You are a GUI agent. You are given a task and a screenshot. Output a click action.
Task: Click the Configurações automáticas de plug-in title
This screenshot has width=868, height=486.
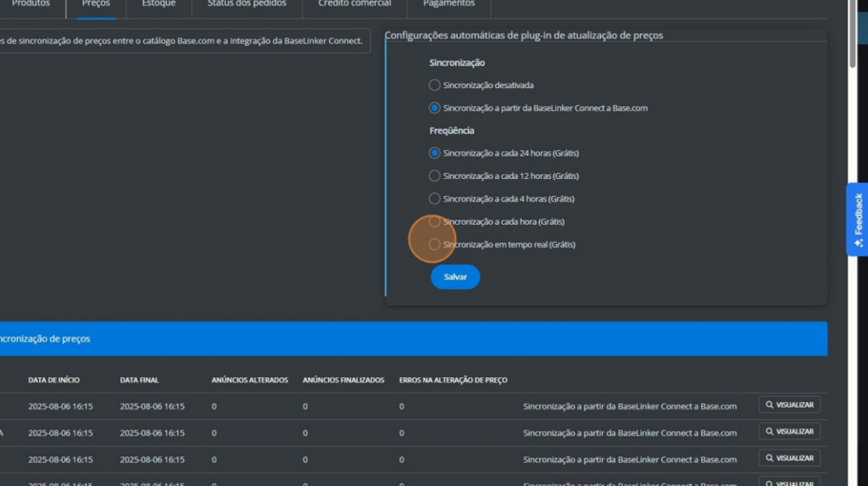[524, 35]
